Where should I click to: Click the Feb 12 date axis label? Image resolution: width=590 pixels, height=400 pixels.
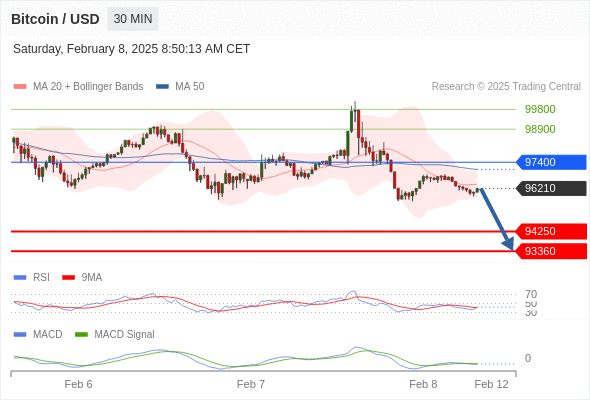point(491,384)
